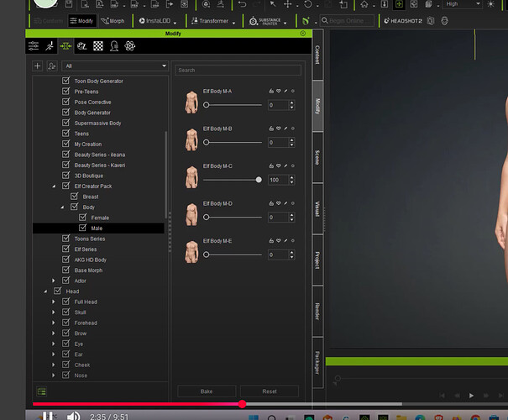Click the Headshot 2 plugin button
Screen dimensions: 508x420
[x=403, y=21]
